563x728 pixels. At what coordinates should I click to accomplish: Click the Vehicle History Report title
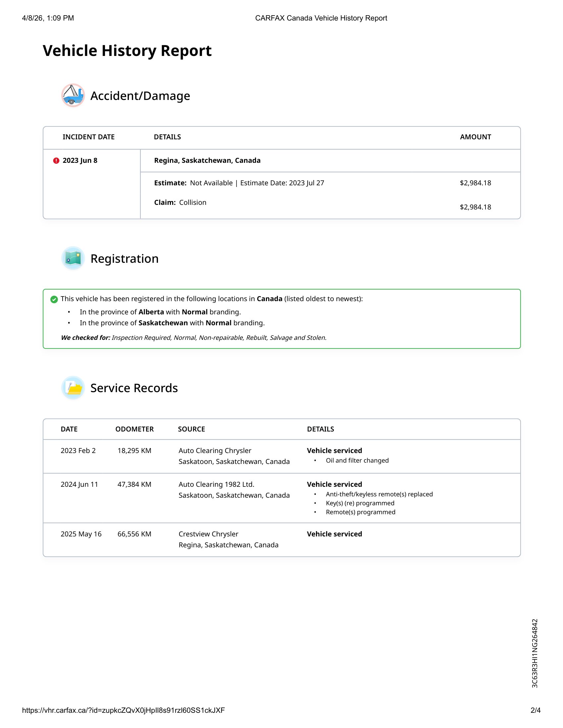127,51
